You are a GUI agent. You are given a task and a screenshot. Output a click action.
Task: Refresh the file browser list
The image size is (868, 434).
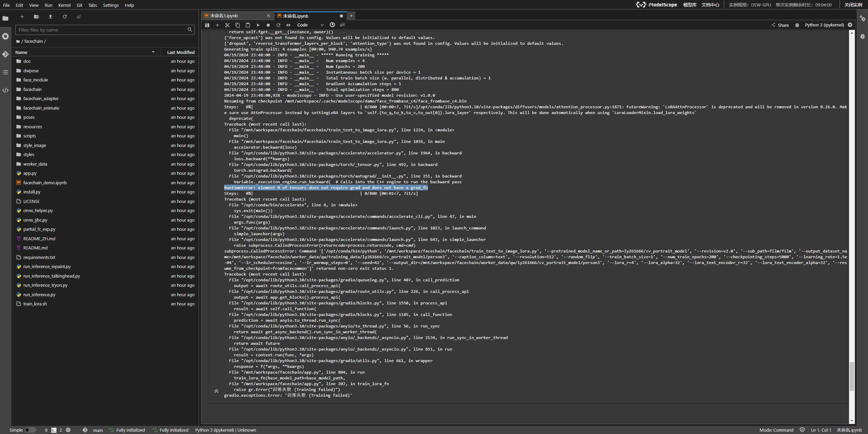point(65,17)
